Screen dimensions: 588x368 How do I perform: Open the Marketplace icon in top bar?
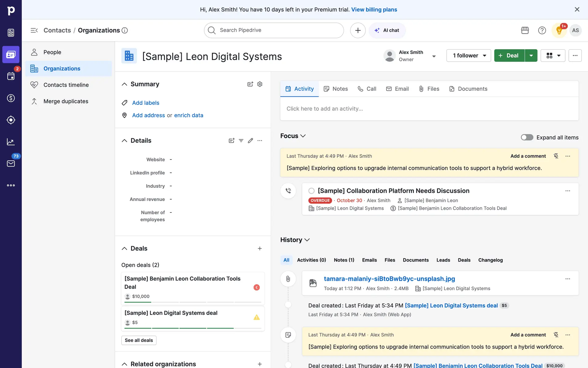(x=525, y=30)
